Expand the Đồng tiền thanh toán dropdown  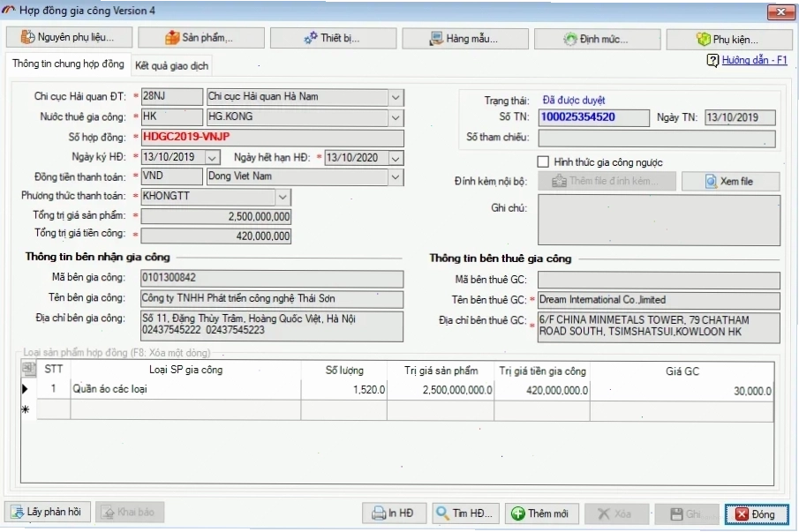pyautogui.click(x=396, y=177)
